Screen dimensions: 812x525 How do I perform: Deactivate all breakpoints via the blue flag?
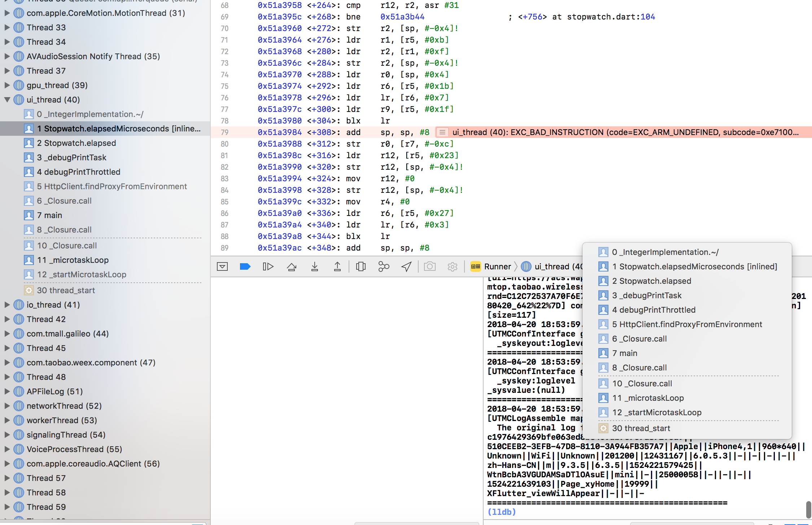coord(245,266)
